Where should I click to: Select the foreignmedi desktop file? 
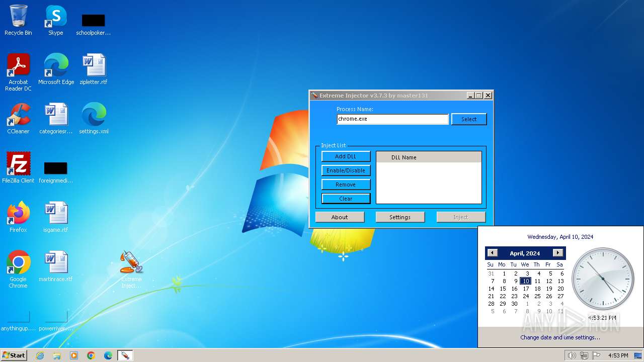56,172
